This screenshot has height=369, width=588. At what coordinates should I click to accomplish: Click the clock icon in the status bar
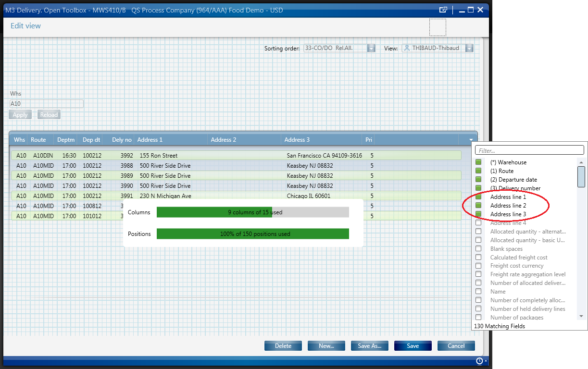pos(479,361)
